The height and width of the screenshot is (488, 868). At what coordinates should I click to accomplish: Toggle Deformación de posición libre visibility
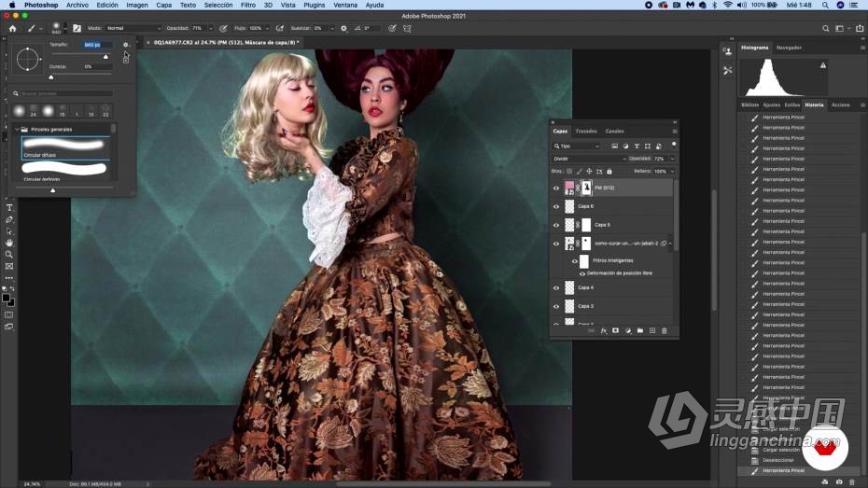pyautogui.click(x=581, y=273)
